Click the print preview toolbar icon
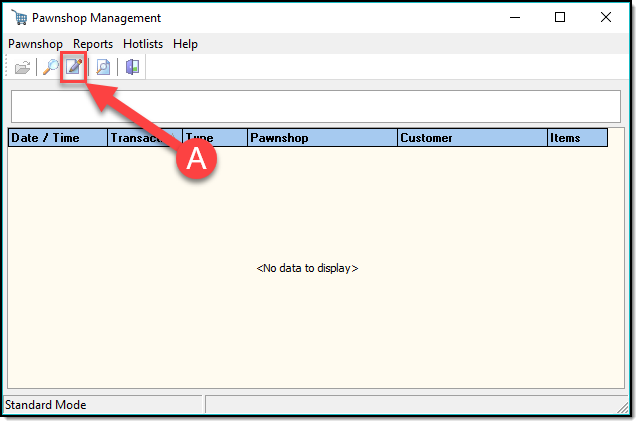The width and height of the screenshot is (640, 425). tap(103, 68)
